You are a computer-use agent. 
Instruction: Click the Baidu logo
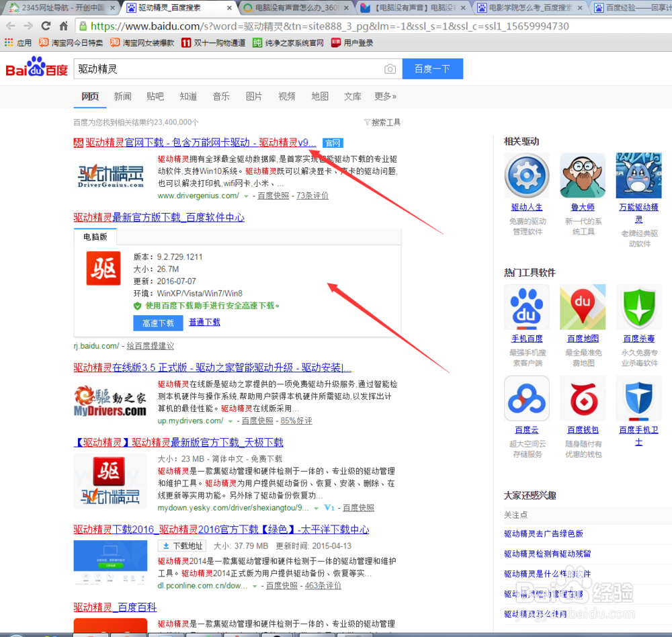tap(37, 67)
